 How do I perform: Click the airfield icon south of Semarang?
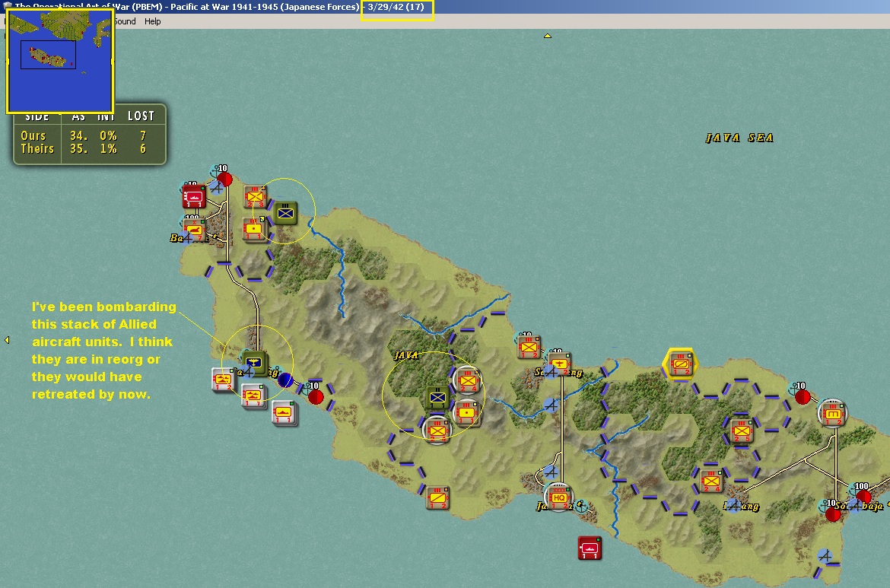tap(551, 405)
